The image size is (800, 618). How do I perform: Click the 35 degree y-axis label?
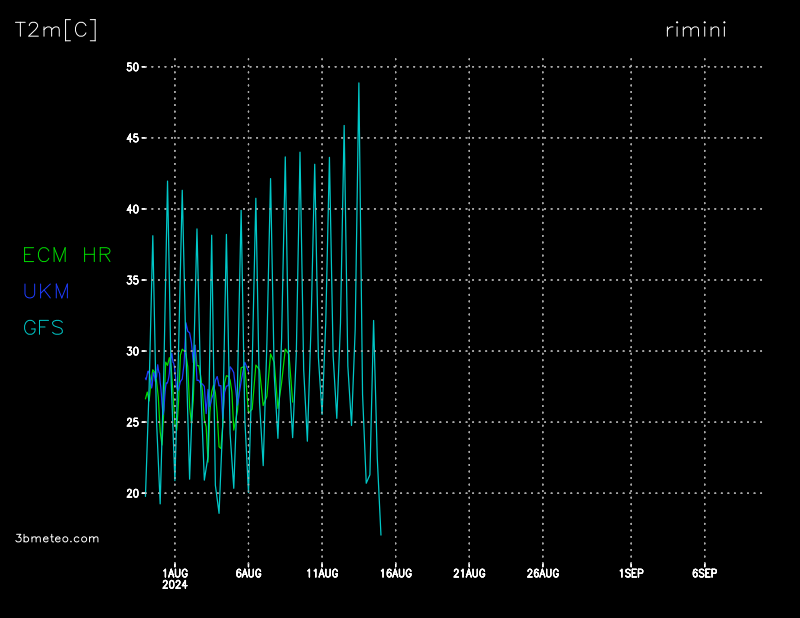coord(133,280)
